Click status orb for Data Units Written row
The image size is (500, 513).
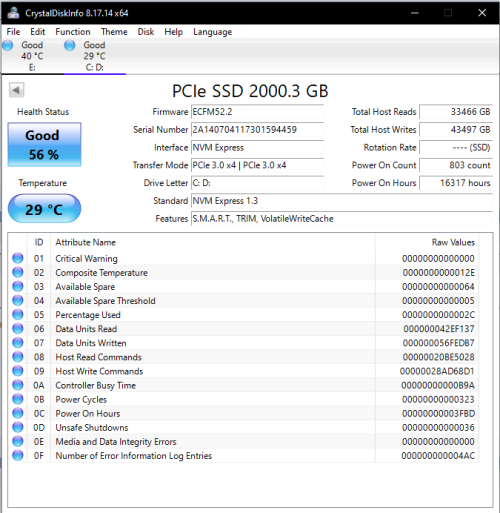[x=18, y=342]
